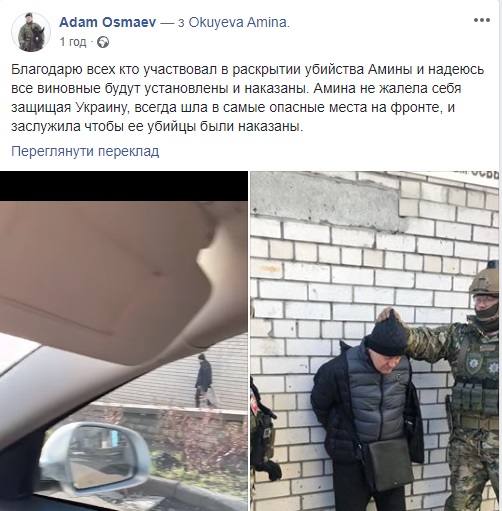The height and width of the screenshot is (511, 502).
Task: Click the police badge on the officer's vest
Action: (475, 362)
